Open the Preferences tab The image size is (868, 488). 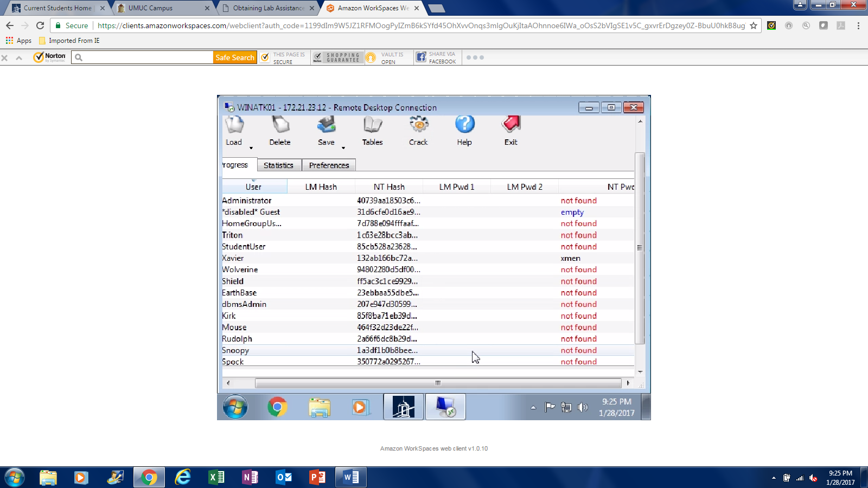click(x=329, y=165)
